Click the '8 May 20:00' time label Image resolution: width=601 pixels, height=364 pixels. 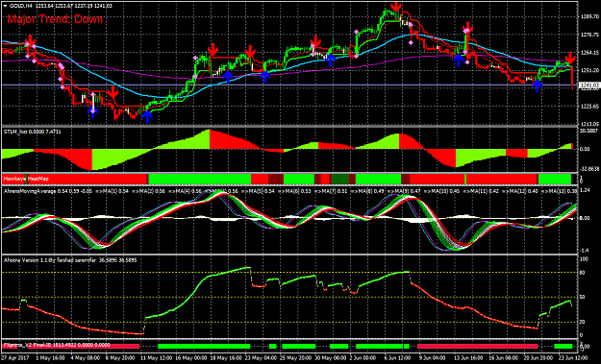point(121,358)
